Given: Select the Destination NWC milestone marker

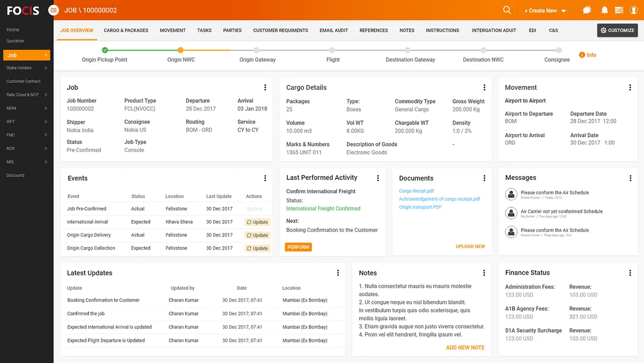Looking at the screenshot, I should click(483, 50).
